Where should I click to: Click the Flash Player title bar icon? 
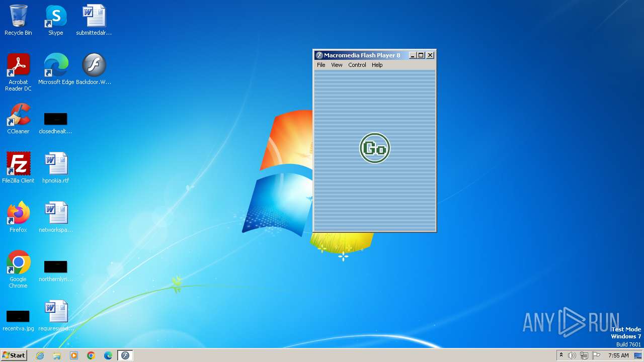pos(319,55)
